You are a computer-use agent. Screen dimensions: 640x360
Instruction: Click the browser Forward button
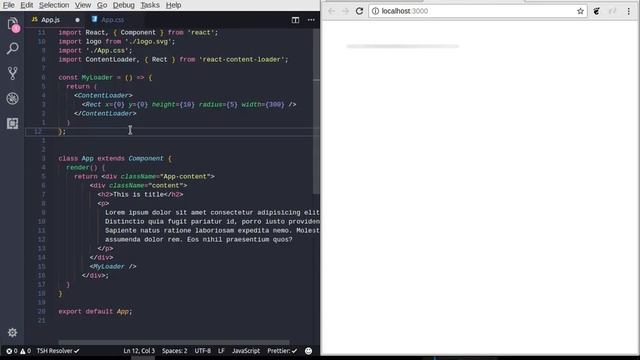point(345,11)
